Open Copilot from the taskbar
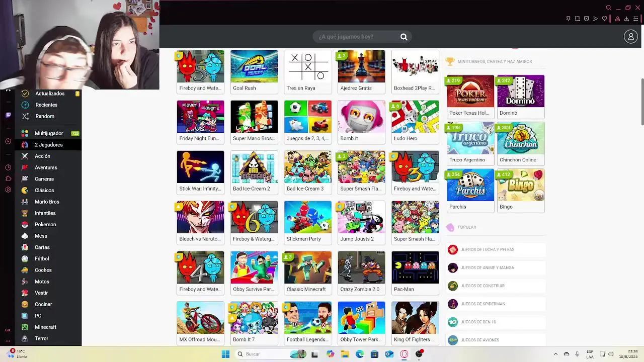 point(330,354)
